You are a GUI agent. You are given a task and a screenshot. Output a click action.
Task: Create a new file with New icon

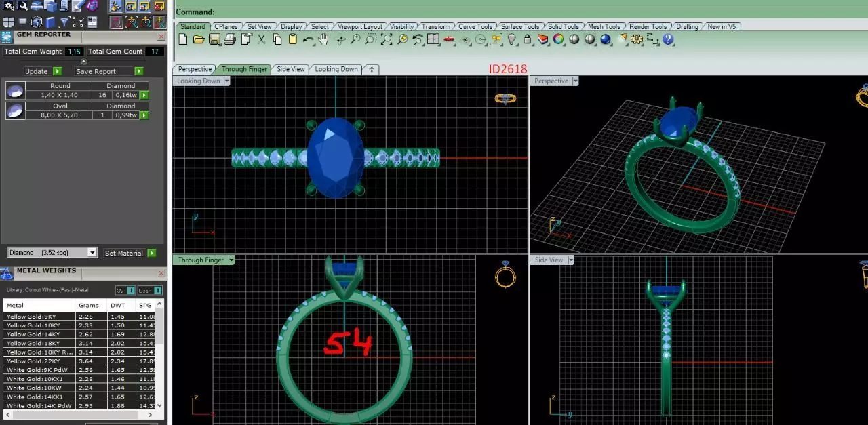tap(183, 40)
